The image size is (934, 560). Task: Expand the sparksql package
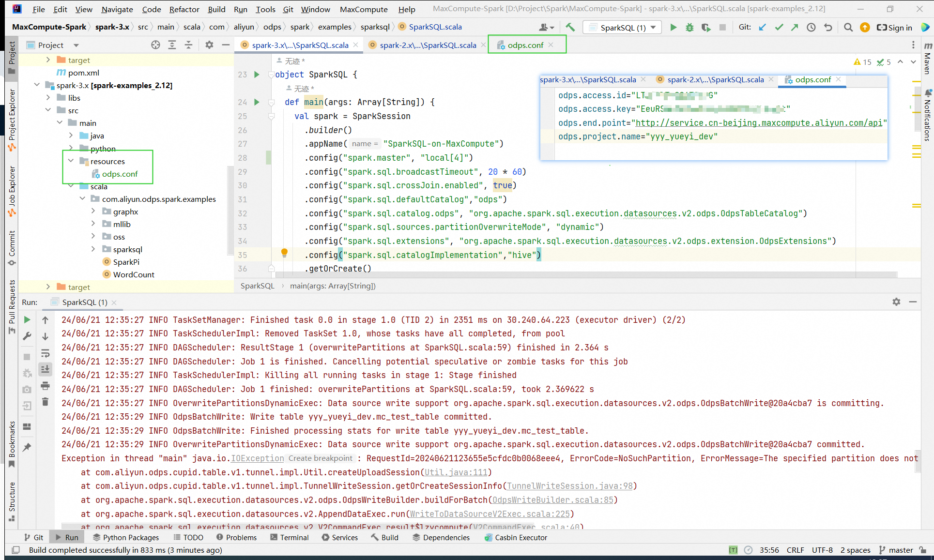(93, 249)
